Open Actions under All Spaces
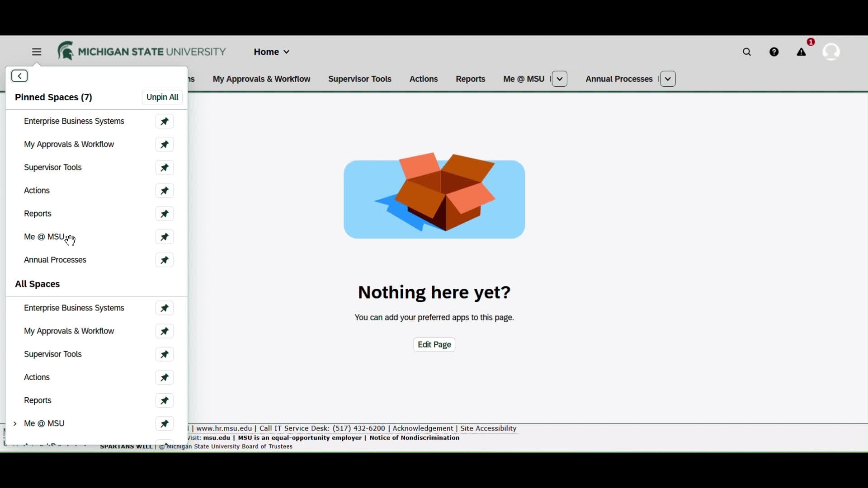The width and height of the screenshot is (868, 488). tap(37, 378)
